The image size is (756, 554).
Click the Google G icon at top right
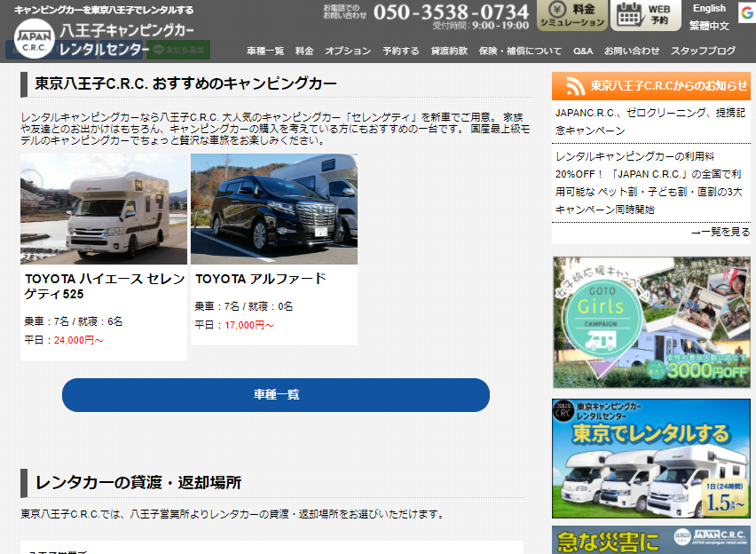pos(746,12)
